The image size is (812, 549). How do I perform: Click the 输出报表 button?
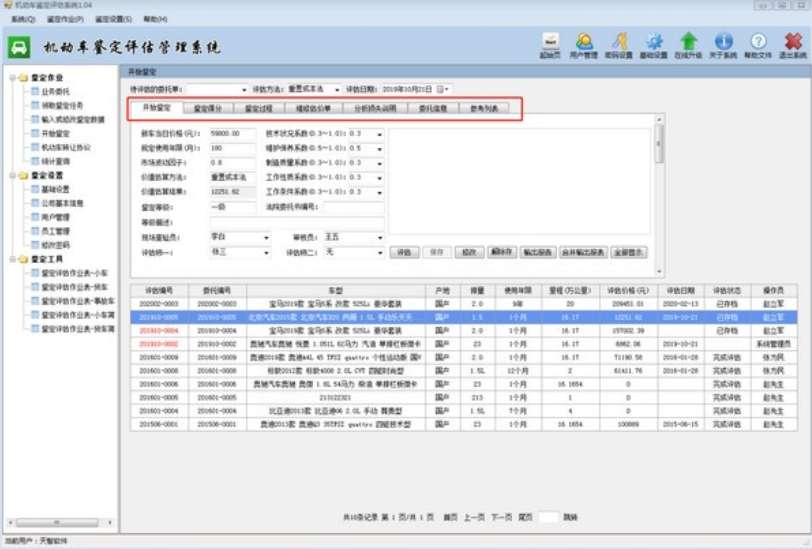click(538, 253)
